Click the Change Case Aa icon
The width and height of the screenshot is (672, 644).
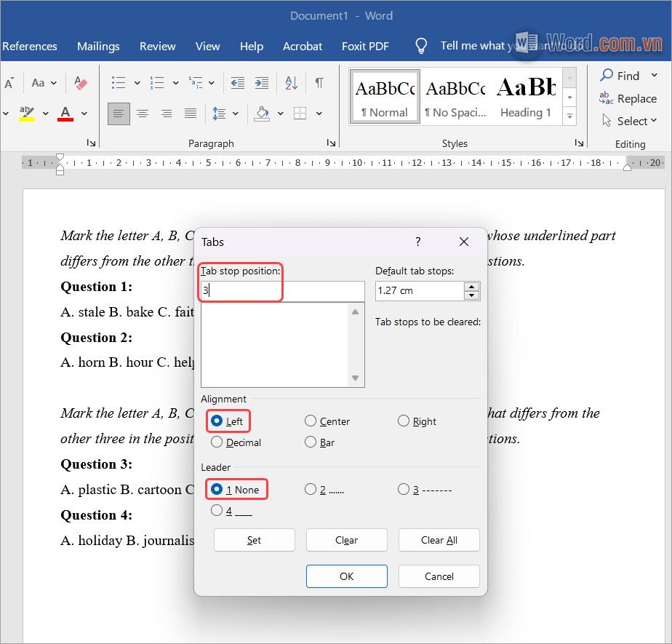click(x=38, y=83)
